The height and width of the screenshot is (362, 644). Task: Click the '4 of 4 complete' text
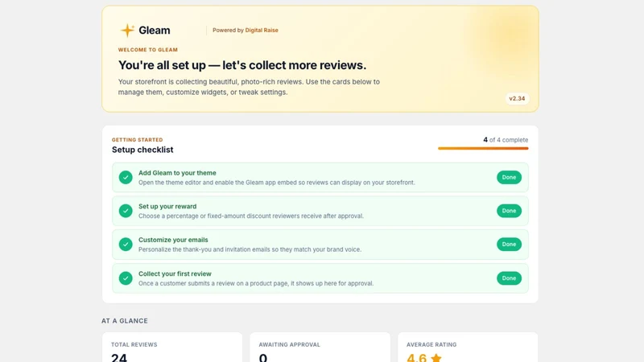506,140
